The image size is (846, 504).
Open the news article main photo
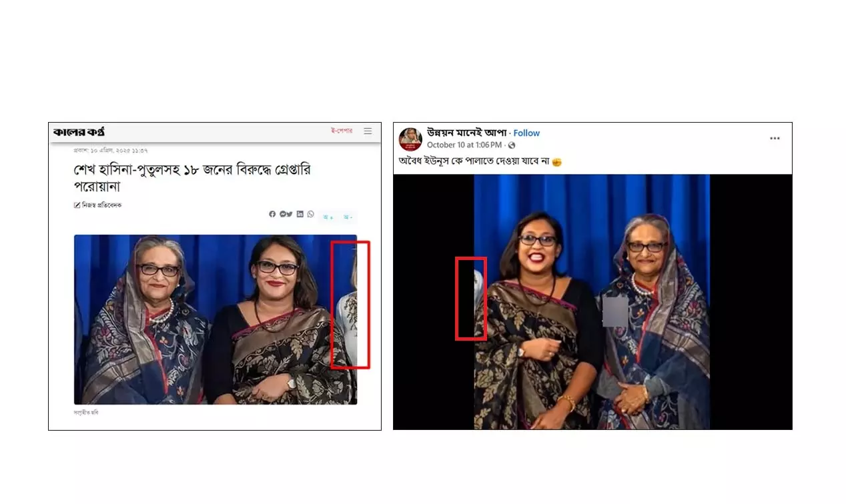[x=216, y=319]
